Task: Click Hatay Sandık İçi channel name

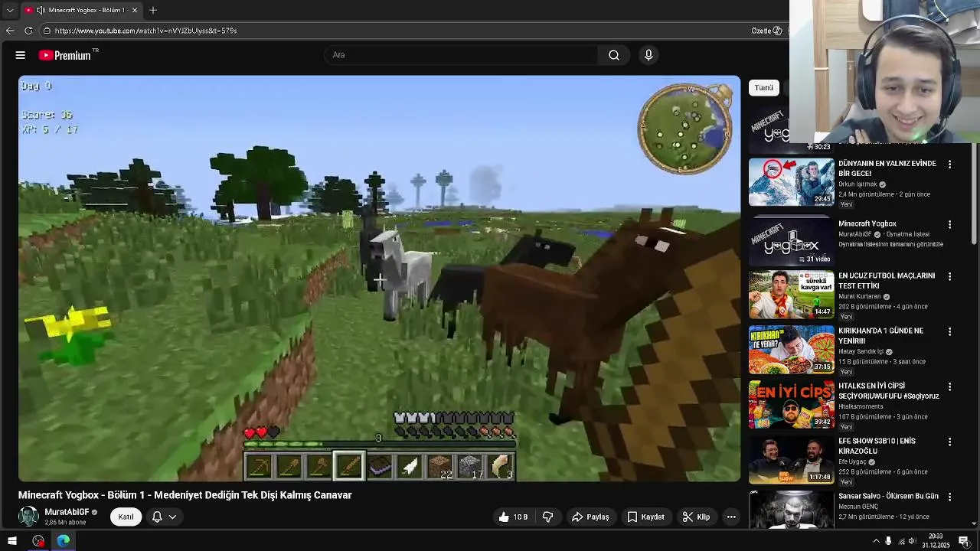Action: [x=861, y=352]
